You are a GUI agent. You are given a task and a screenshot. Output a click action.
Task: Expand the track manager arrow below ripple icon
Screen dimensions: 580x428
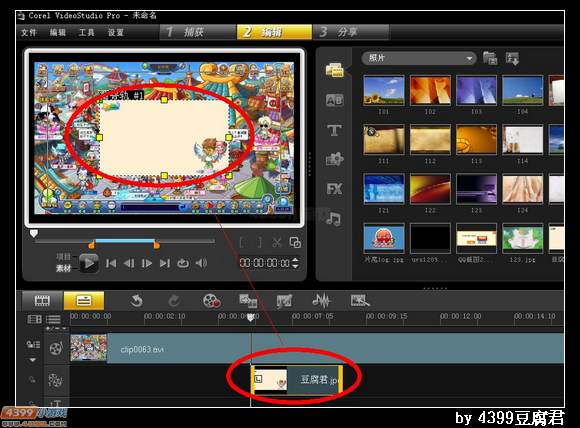click(33, 360)
